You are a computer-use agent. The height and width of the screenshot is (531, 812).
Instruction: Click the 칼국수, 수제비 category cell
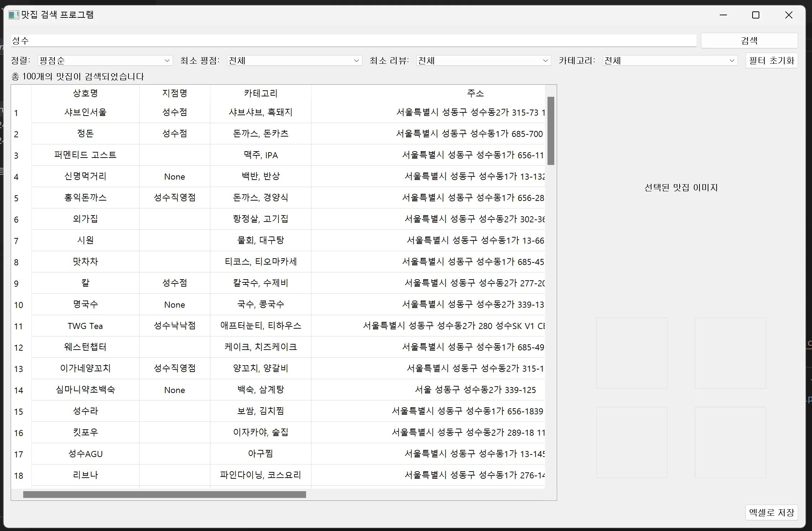tap(261, 283)
